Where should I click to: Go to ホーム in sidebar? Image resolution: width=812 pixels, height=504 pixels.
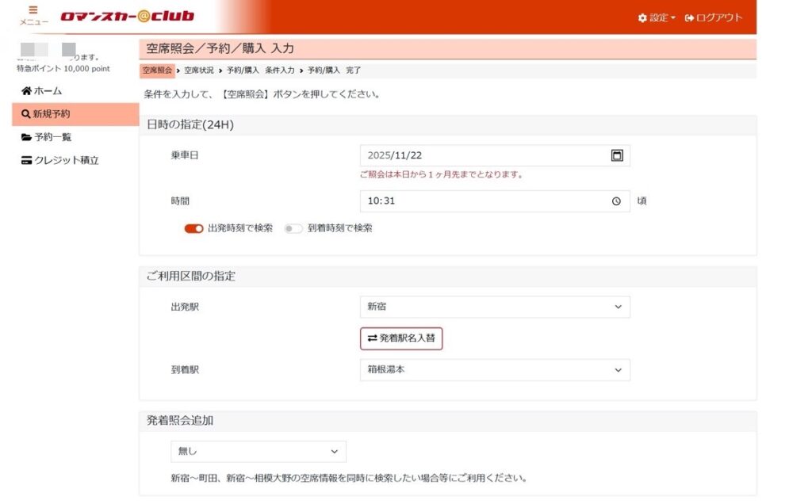(42, 91)
